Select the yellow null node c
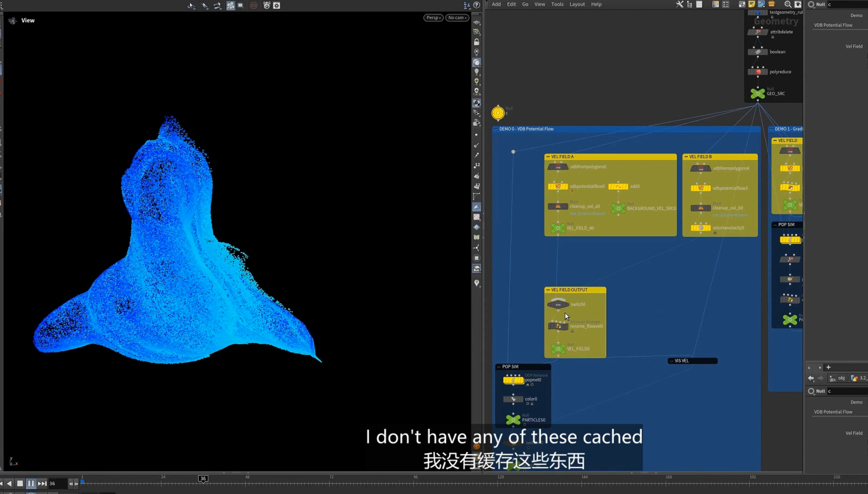The width and height of the screenshot is (868, 494). pyautogui.click(x=498, y=113)
